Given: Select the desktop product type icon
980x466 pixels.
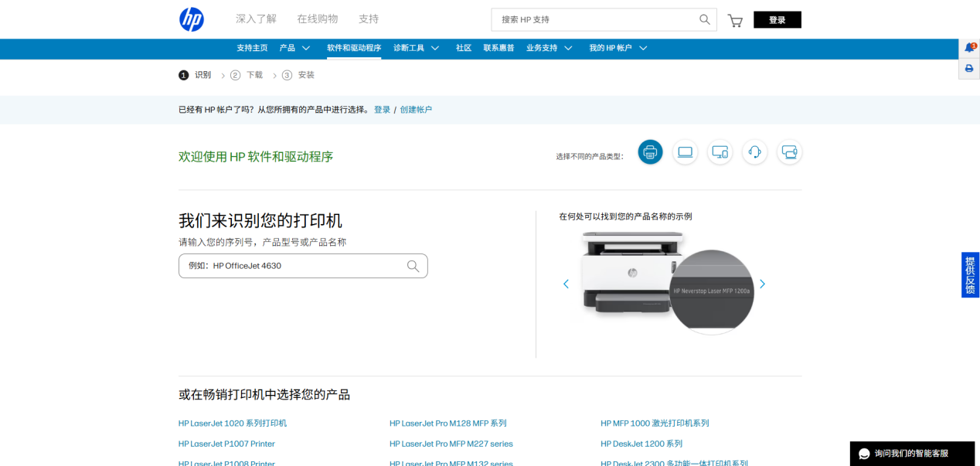Looking at the screenshot, I should pyautogui.click(x=720, y=152).
